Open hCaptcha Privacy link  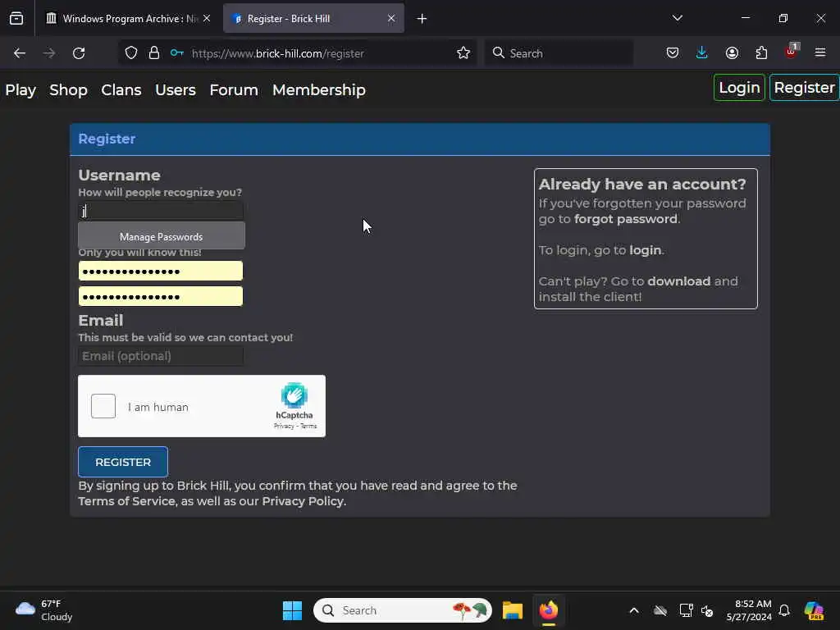284,427
